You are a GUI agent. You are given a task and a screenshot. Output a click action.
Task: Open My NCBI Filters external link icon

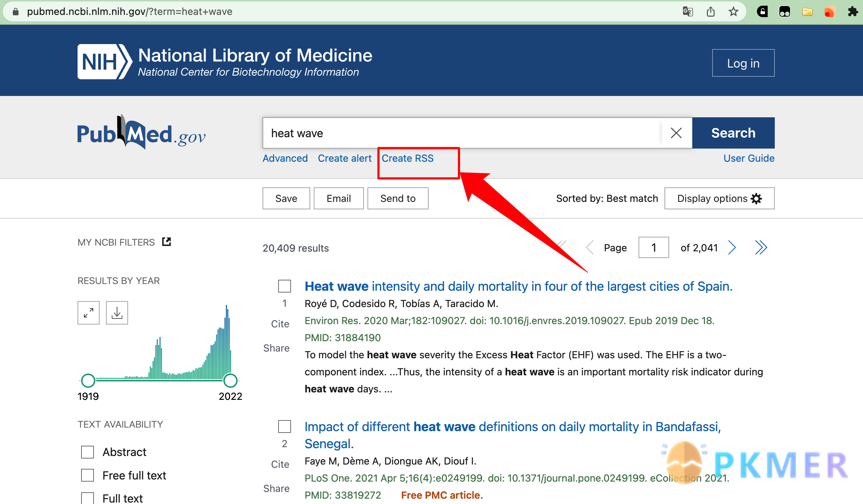(x=166, y=242)
